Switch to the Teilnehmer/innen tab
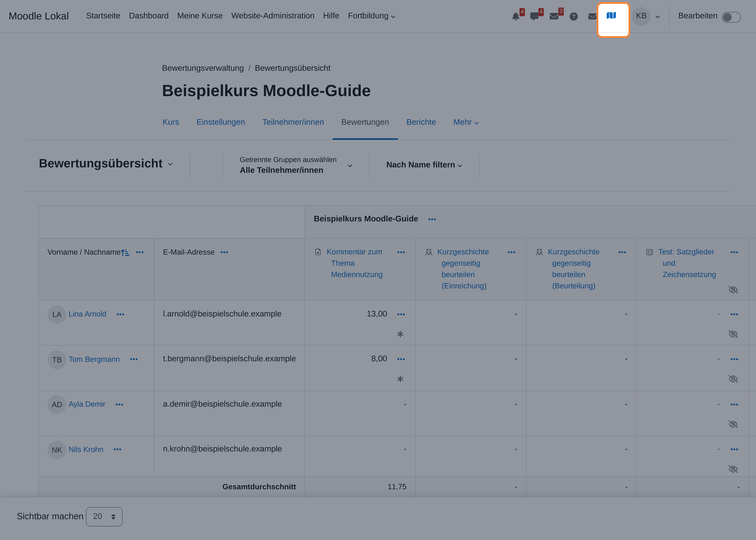 tap(293, 122)
